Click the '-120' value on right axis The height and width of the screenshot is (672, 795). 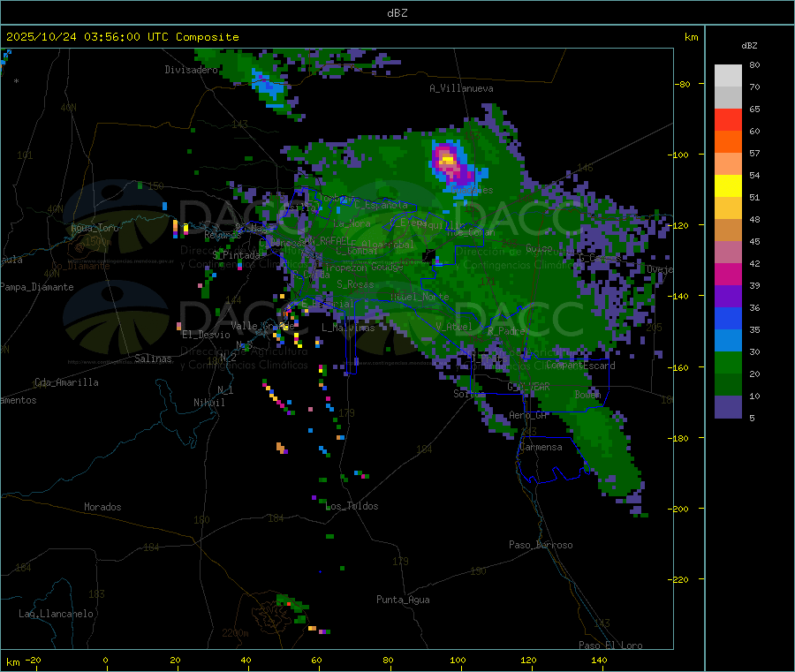click(679, 225)
